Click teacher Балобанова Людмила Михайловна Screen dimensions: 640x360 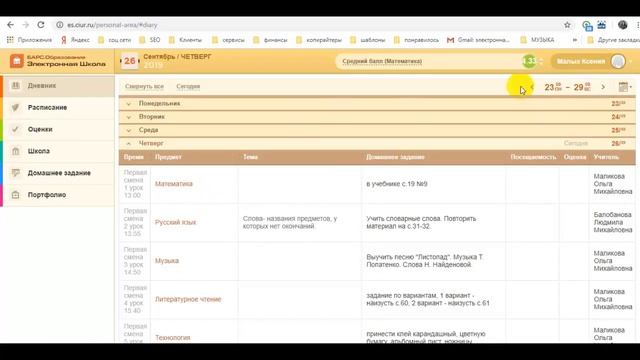(613, 222)
